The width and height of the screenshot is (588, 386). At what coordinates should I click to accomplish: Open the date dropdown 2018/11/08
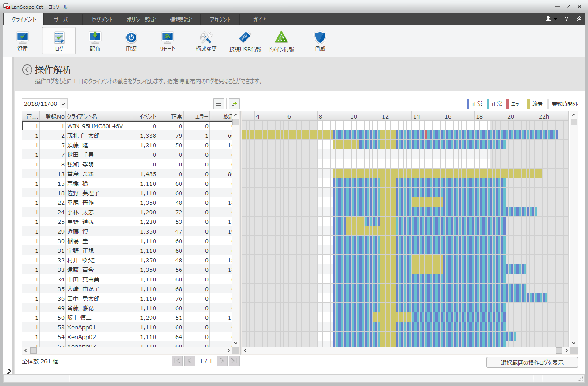44,104
